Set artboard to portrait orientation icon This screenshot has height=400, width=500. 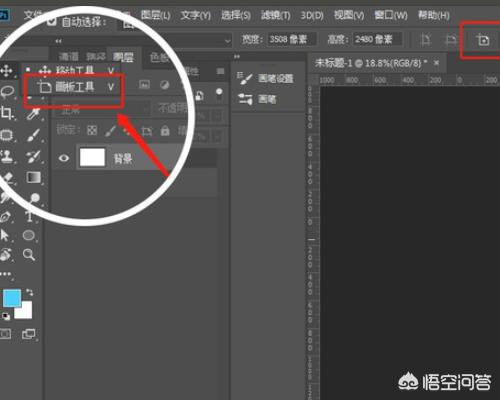pyautogui.click(x=426, y=40)
